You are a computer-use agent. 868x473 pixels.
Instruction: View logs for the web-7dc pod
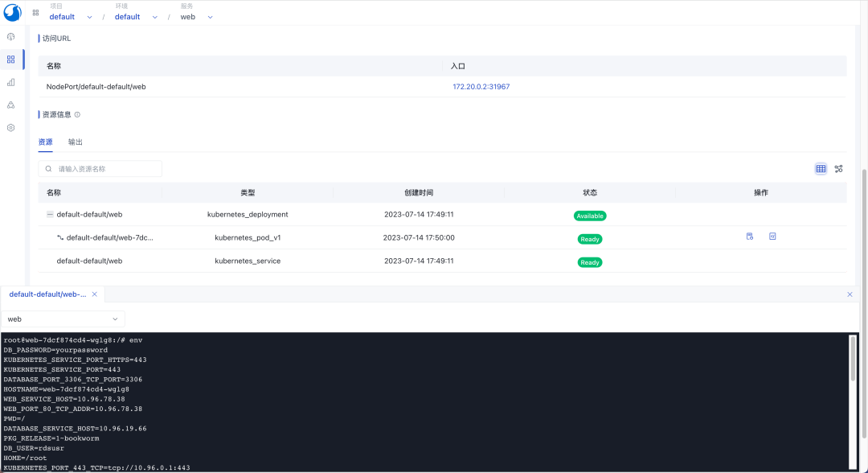[750, 236]
